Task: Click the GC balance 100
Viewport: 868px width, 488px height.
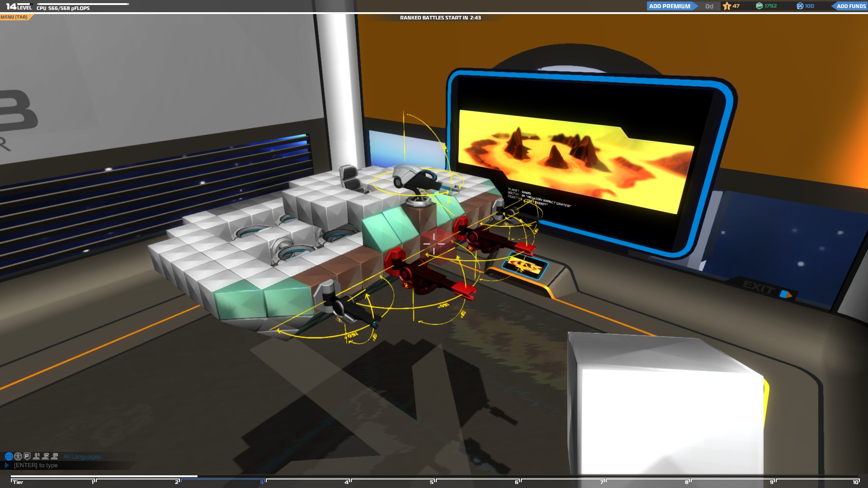Action: pos(810,6)
